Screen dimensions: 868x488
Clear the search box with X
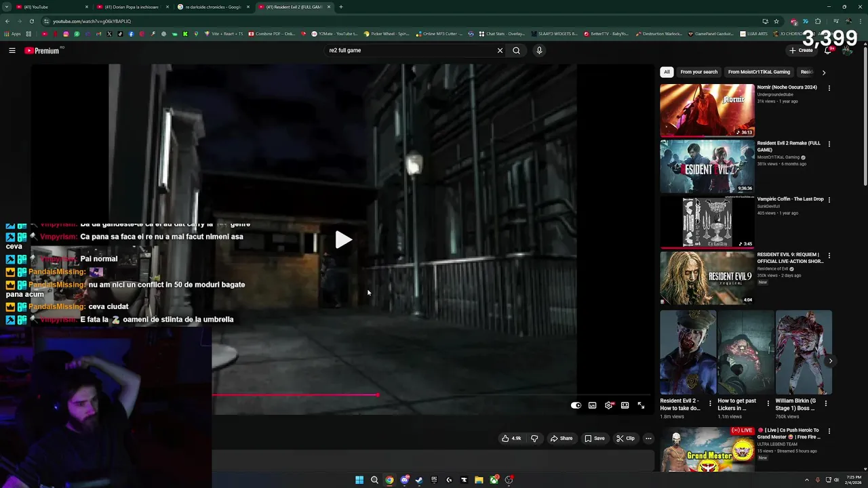pyautogui.click(x=500, y=50)
